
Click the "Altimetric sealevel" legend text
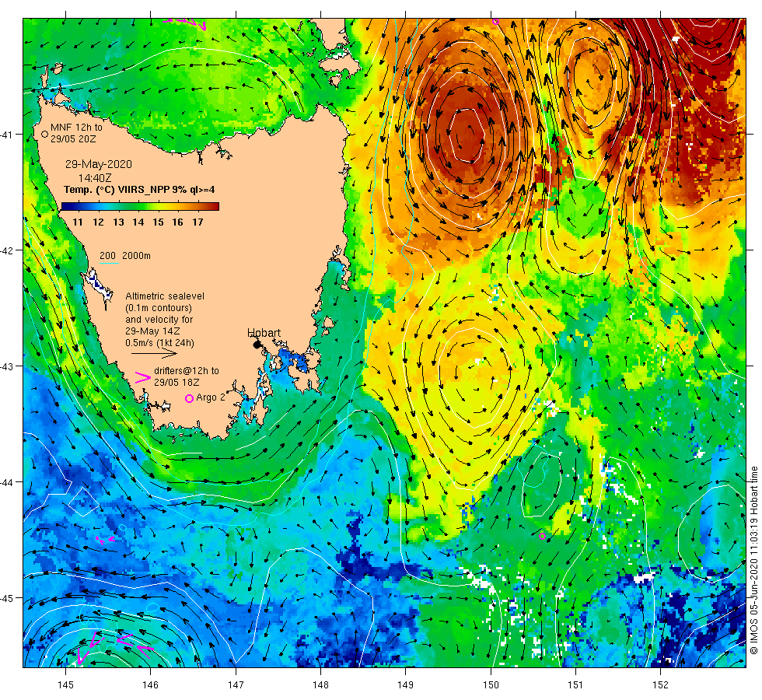165,296
